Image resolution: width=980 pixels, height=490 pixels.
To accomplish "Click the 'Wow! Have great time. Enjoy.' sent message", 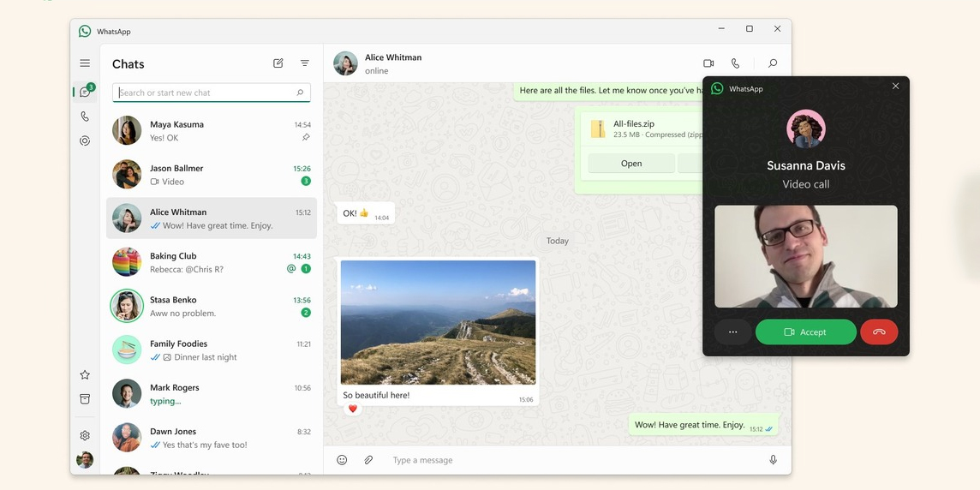I will coord(704,425).
